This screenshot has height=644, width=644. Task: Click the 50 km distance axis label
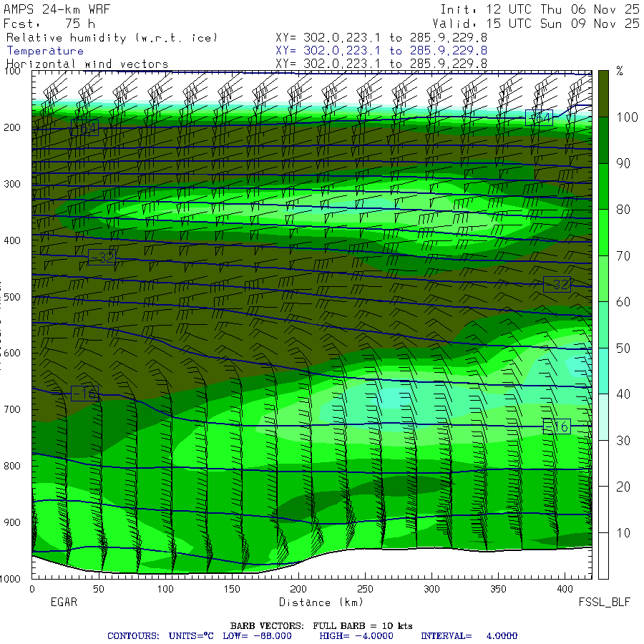click(99, 589)
